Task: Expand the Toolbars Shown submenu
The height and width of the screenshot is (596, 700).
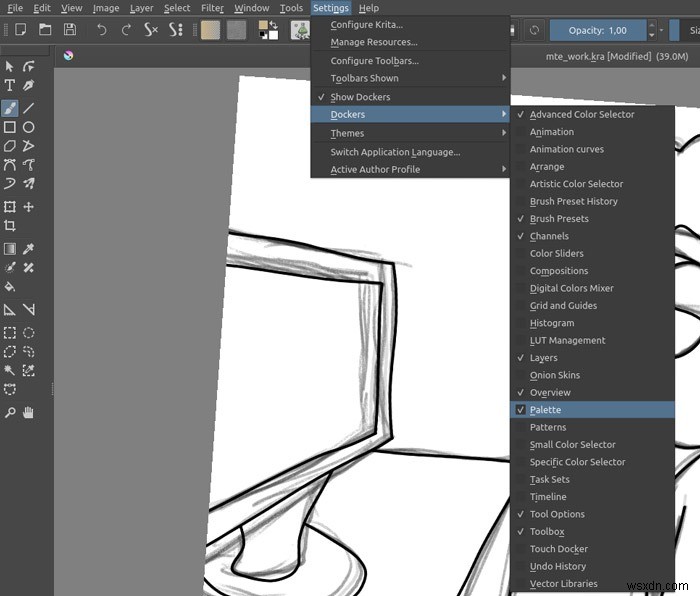Action: tap(410, 78)
